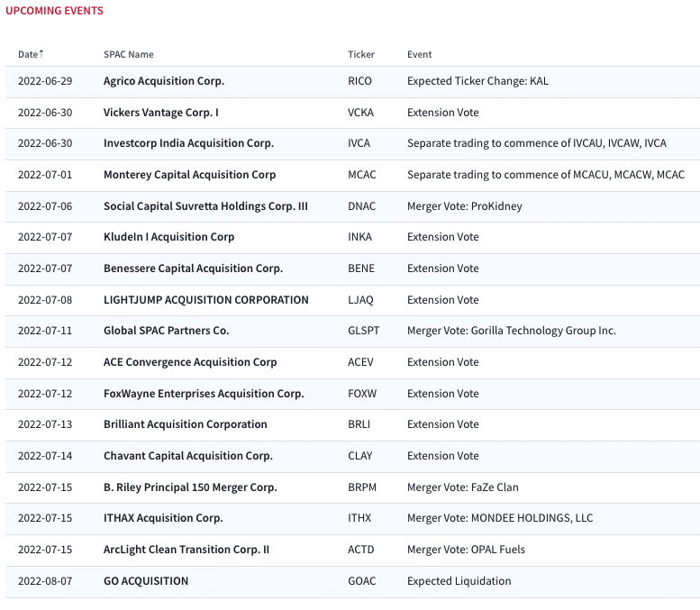The height and width of the screenshot is (610, 700).
Task: Select the DNAC ticker cell
Action: point(361,206)
